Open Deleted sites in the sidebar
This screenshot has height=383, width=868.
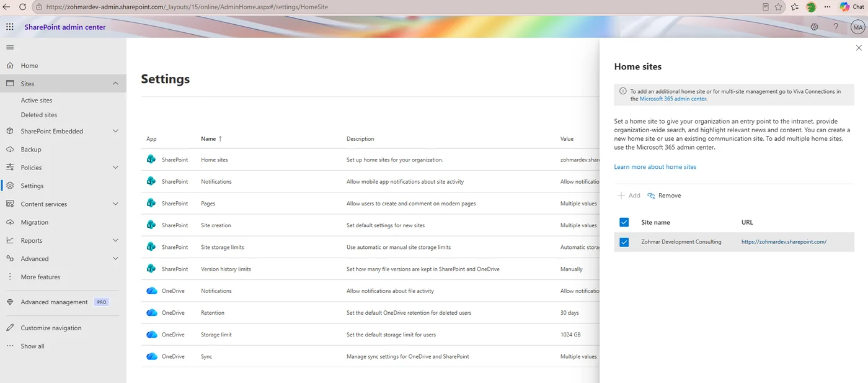39,115
